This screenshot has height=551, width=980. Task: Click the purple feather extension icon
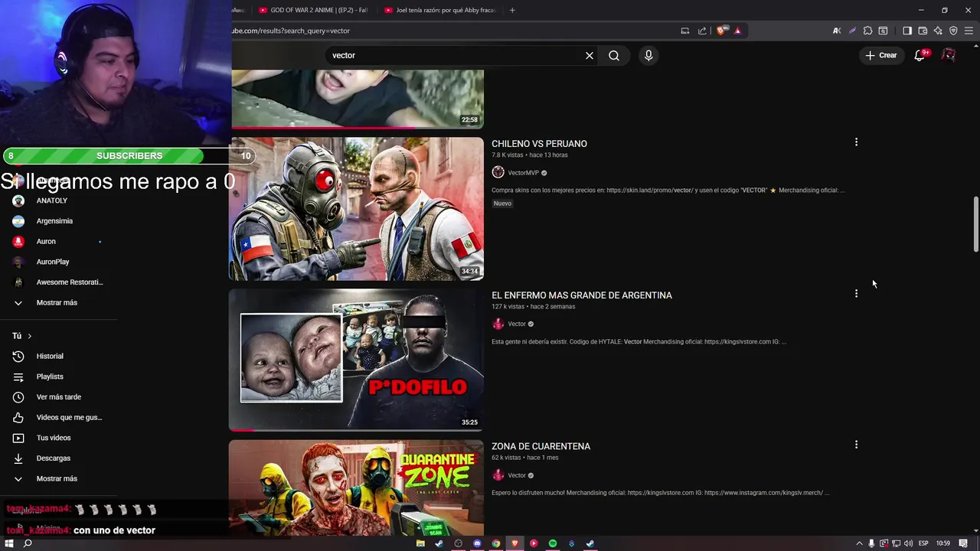coord(852,31)
